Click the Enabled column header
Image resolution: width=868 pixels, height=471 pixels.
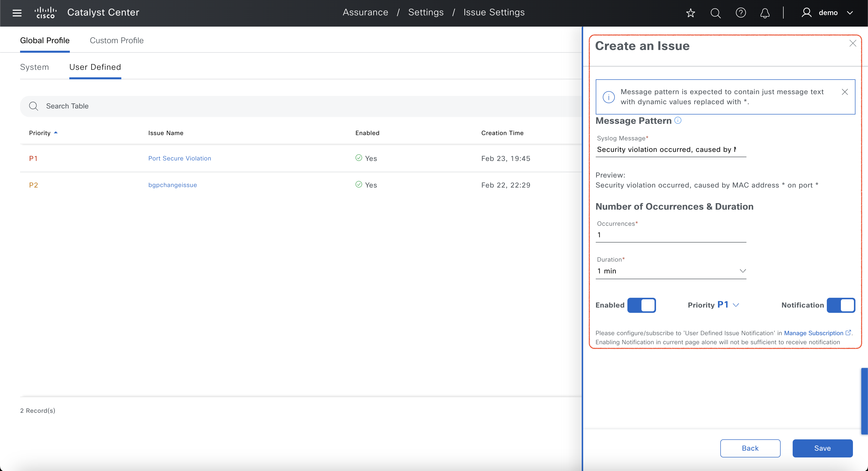367,133
